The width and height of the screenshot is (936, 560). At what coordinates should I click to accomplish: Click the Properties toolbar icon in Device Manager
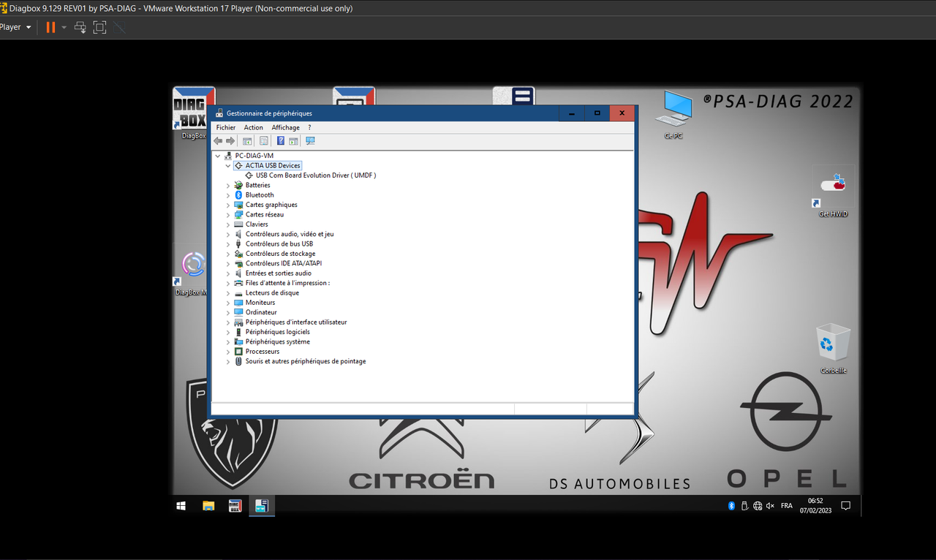click(x=263, y=141)
